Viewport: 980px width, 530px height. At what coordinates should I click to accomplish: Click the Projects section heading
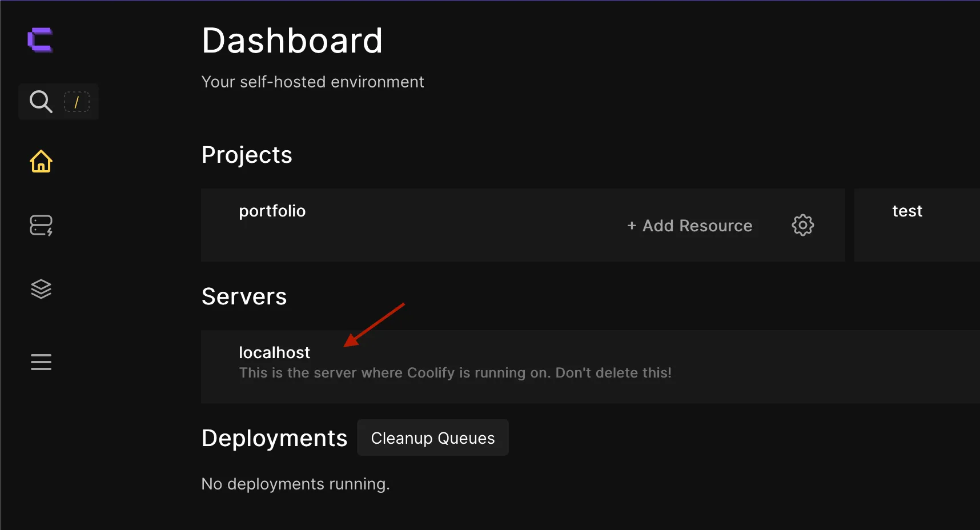point(247,155)
